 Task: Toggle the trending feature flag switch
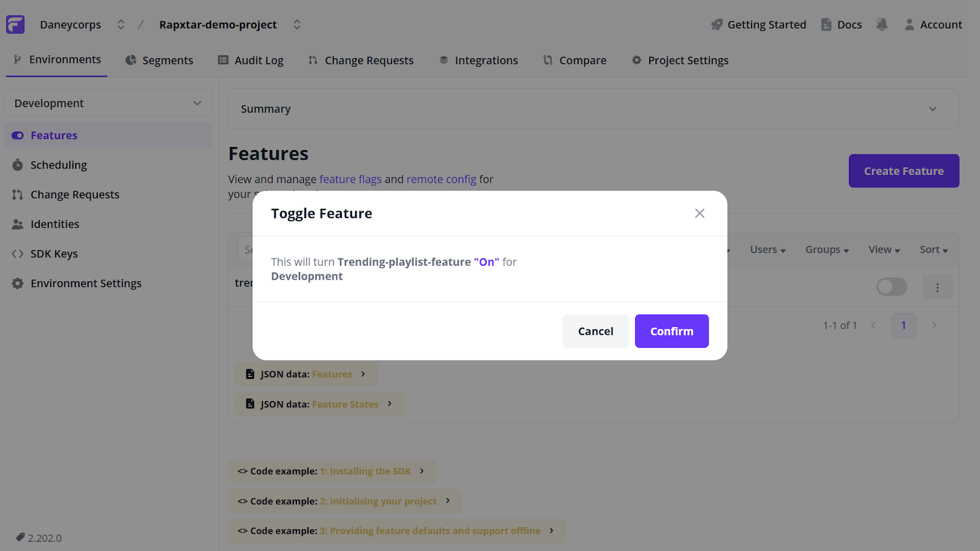point(891,287)
